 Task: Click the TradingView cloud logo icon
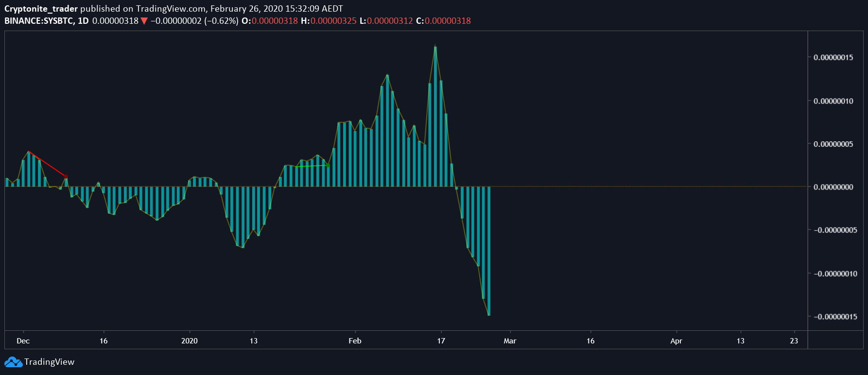click(13, 362)
